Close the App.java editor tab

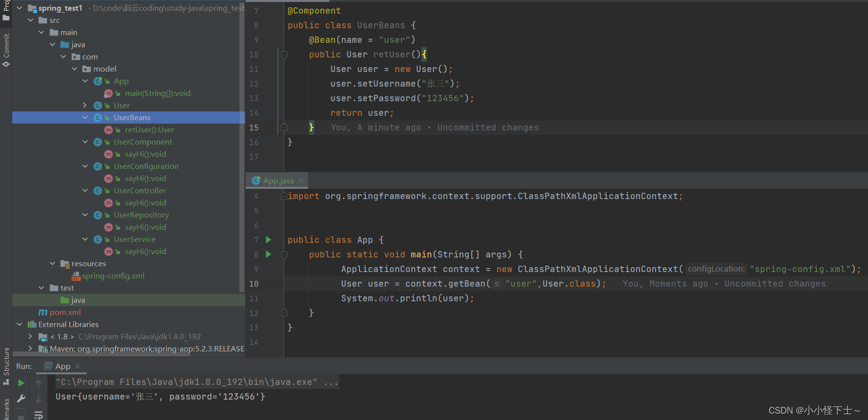(x=301, y=181)
